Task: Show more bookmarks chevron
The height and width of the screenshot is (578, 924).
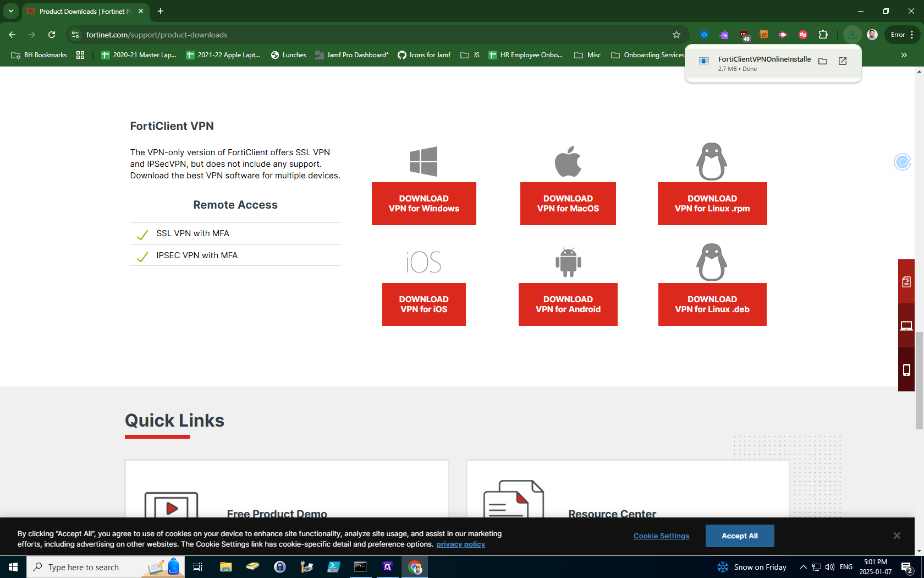Action: [x=904, y=55]
